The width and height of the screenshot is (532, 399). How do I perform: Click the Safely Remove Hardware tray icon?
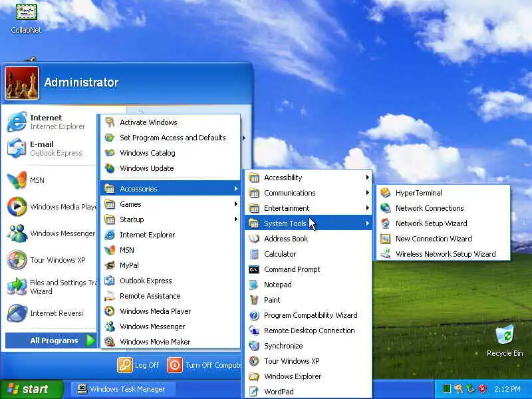(471, 389)
